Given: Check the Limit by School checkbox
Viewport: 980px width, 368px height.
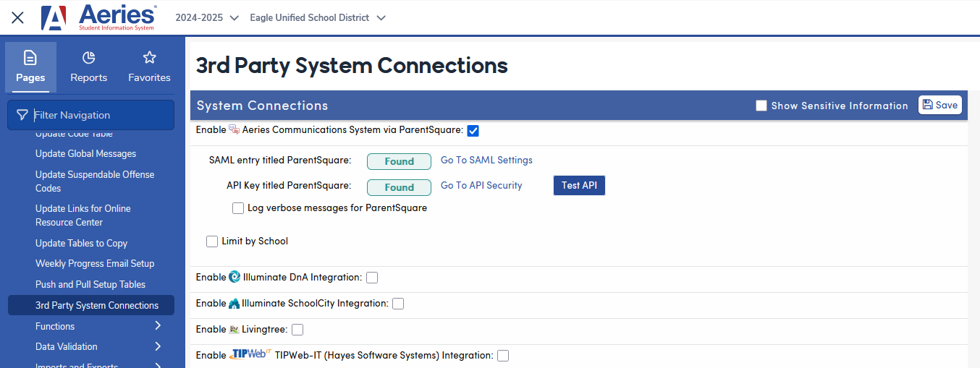Looking at the screenshot, I should [212, 241].
